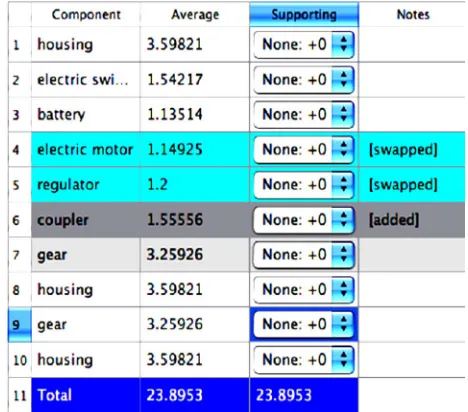
Task: Open Supporting dropdown in row 9 gear
Action: (x=303, y=324)
